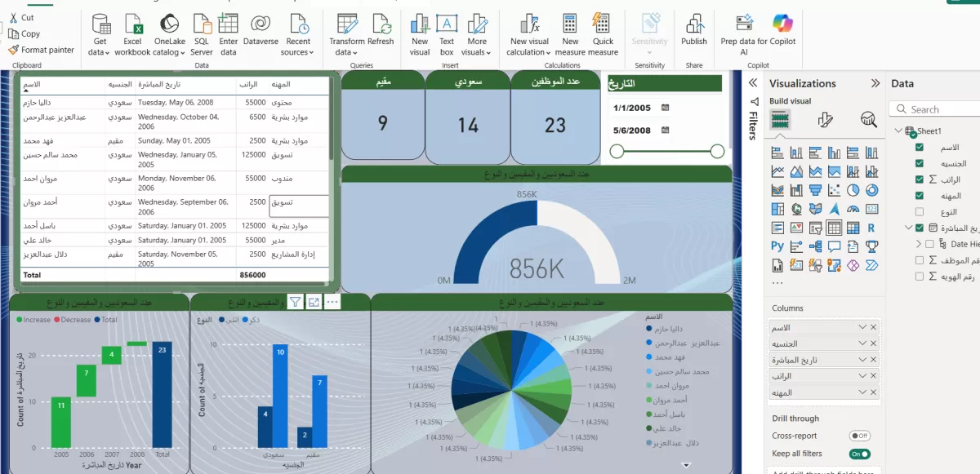Viewport: 980px width, 474px height.
Task: Insert a Text box
Action: (447, 24)
